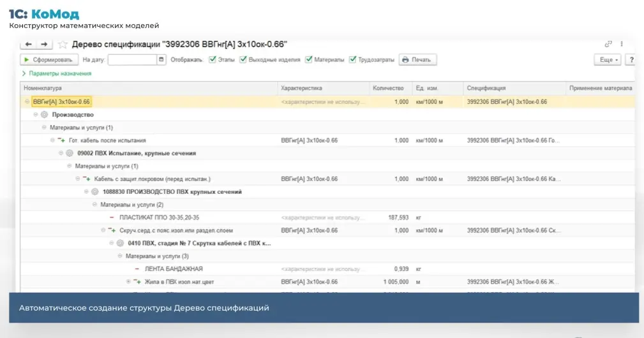Toggle the Выходные изделия checkbox
This screenshot has height=338, width=644.
[x=243, y=59]
